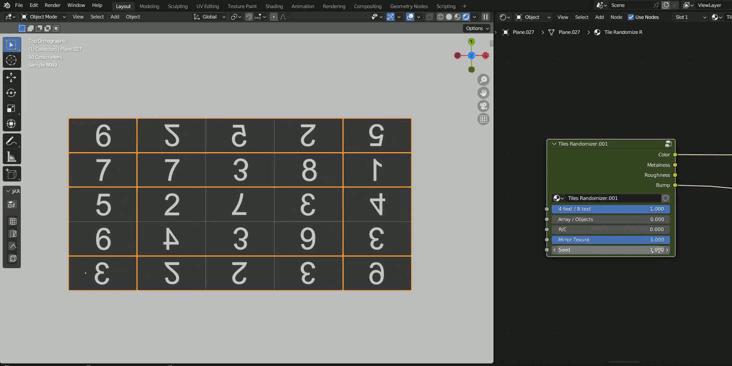Open the Global orientation dropdown
The height and width of the screenshot is (366, 732).
210,17
